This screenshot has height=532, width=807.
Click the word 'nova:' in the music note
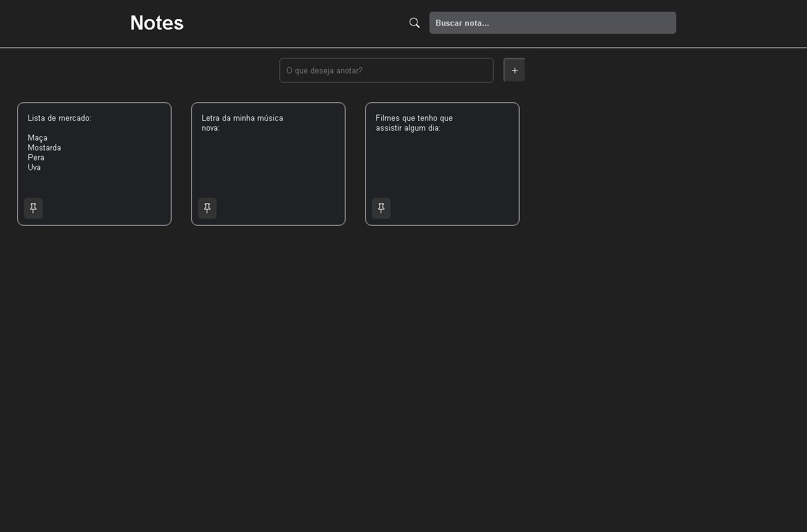tap(210, 128)
